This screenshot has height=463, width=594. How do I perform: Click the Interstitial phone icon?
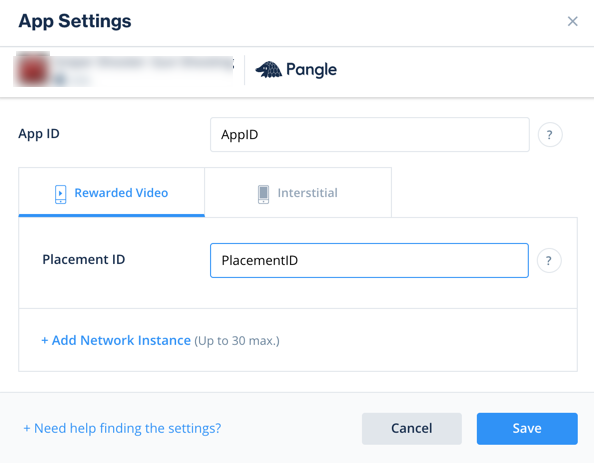263,194
